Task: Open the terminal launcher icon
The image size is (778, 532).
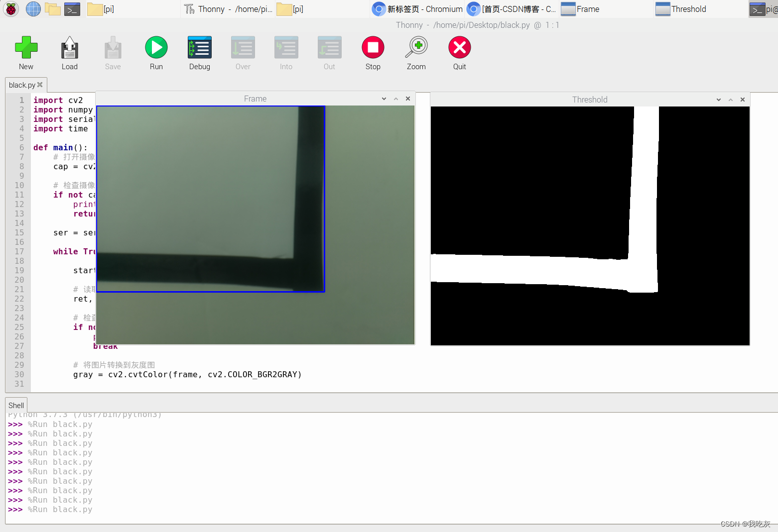Action: [72, 9]
